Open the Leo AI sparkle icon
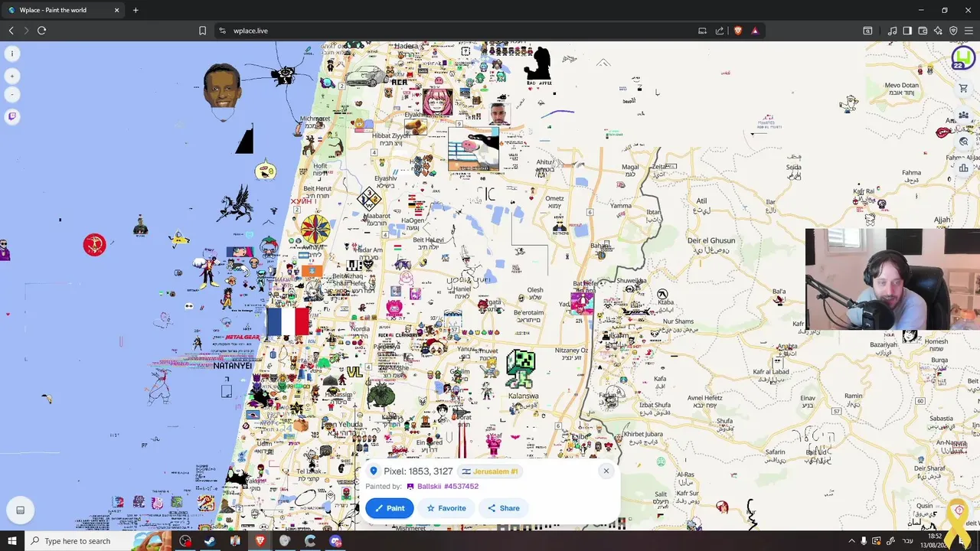 tap(938, 31)
